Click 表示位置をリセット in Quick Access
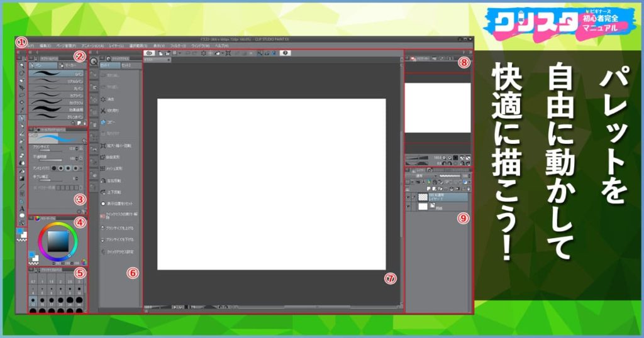The image size is (644, 338). tap(117, 204)
